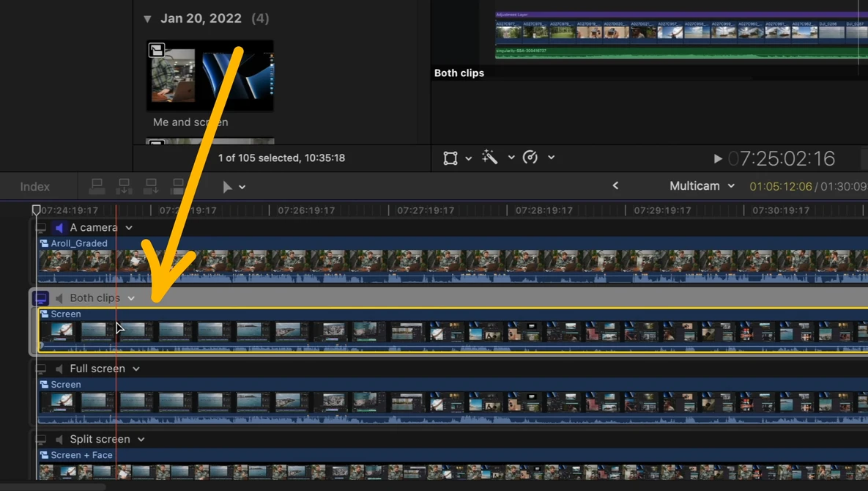The height and width of the screenshot is (491, 868).
Task: Click the ruler at 07:27:19:17
Action: coord(425,210)
